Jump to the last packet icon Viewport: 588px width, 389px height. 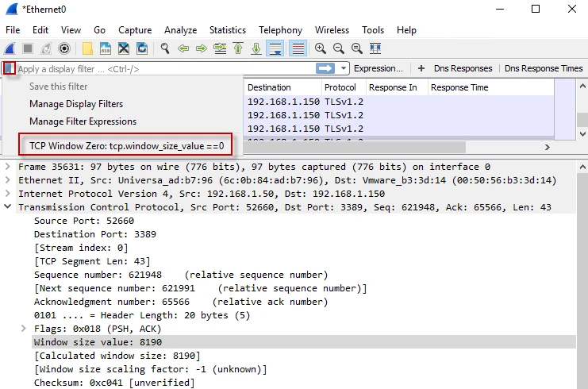click(256, 48)
